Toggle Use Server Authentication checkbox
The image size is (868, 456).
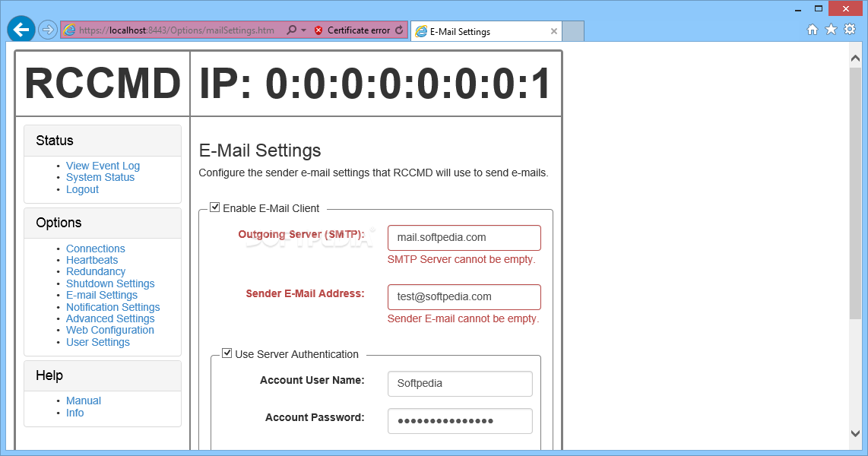pyautogui.click(x=227, y=353)
